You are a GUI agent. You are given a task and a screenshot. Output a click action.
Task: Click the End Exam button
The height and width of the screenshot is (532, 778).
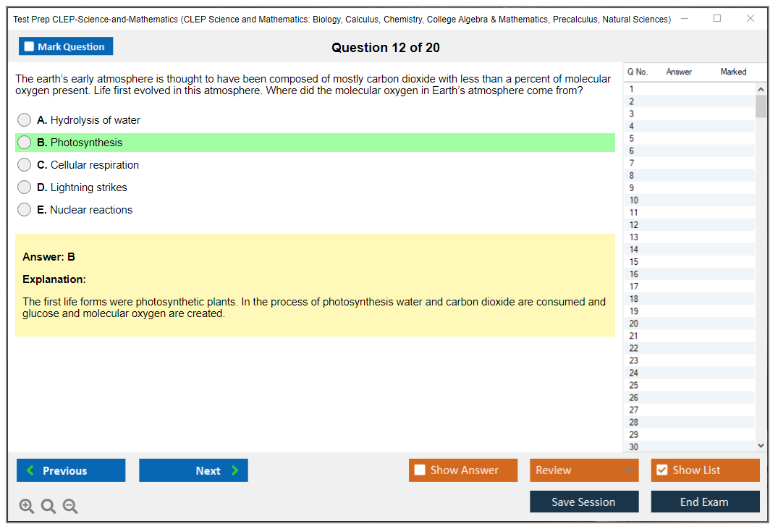pos(705,502)
